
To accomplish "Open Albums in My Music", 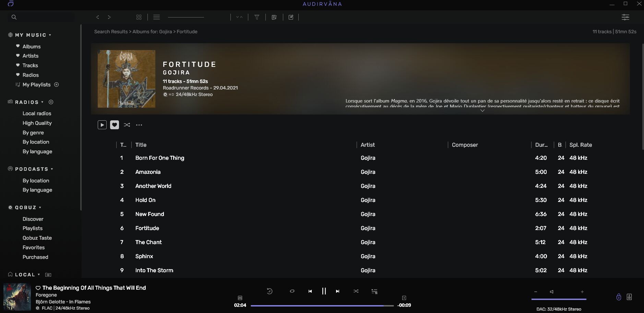I will tap(32, 46).
